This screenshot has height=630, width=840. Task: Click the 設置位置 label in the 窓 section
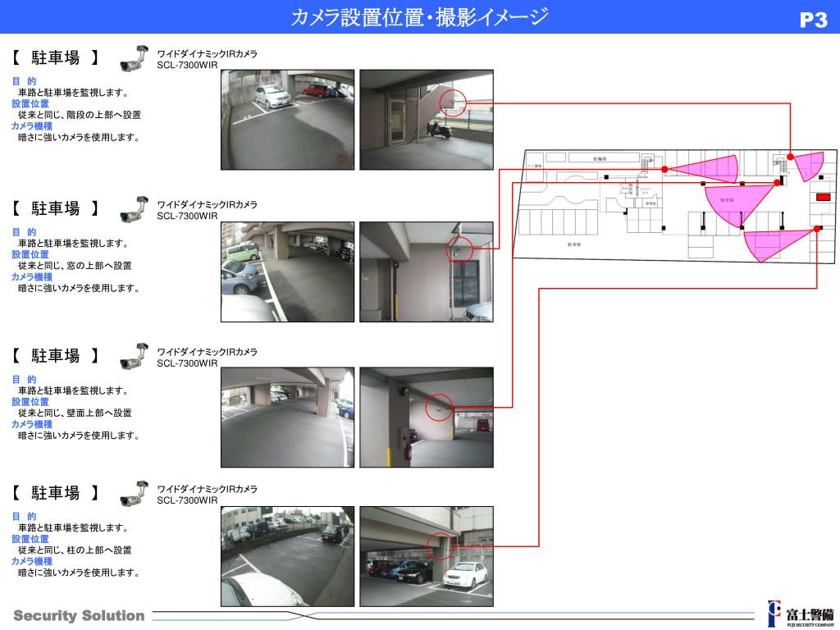point(30,254)
